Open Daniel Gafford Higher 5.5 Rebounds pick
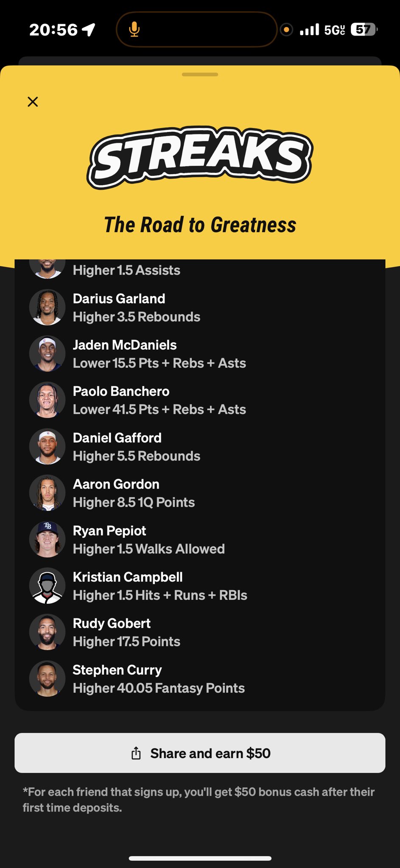Viewport: 400px width, 868px height. (x=200, y=447)
